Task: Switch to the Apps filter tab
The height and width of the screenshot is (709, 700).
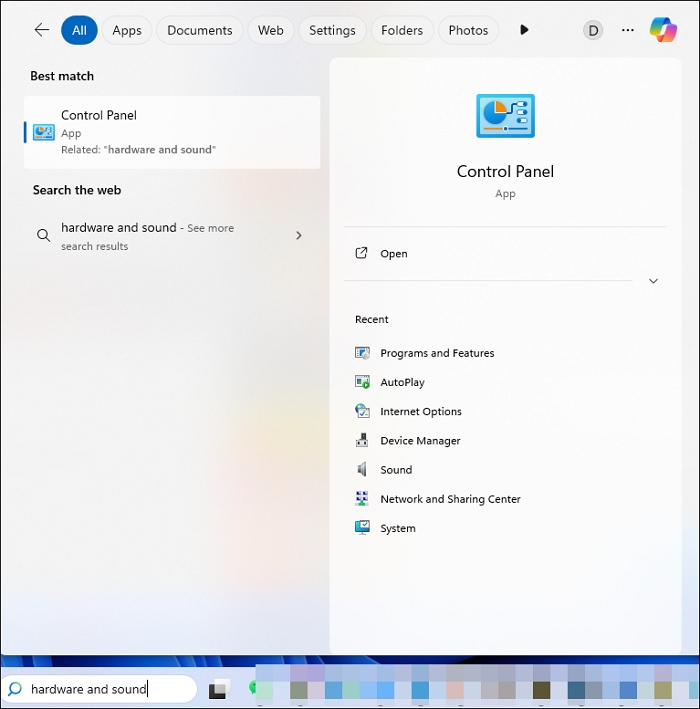Action: pyautogui.click(x=127, y=30)
